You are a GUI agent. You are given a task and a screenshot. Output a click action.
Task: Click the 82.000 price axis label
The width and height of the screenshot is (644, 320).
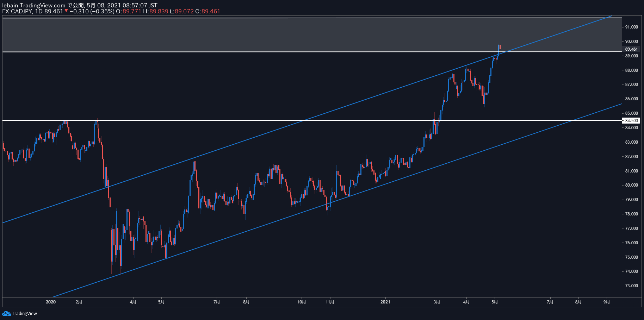pos(631,157)
